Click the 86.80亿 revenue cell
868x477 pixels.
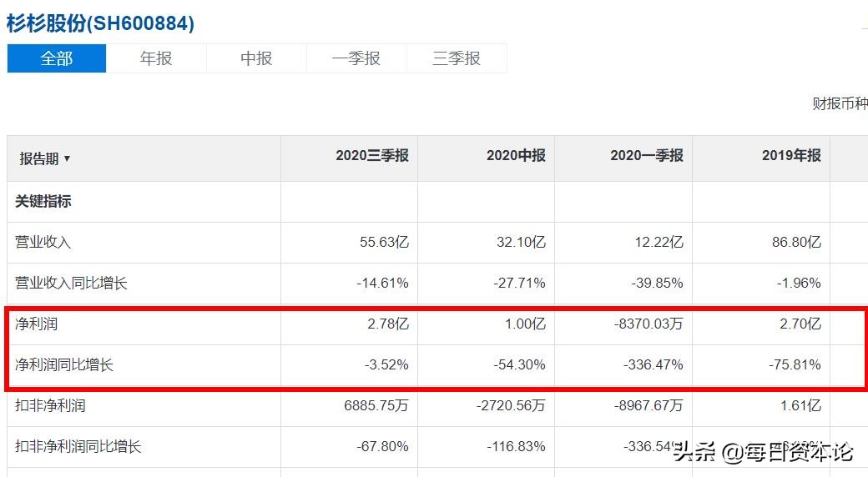[796, 243]
